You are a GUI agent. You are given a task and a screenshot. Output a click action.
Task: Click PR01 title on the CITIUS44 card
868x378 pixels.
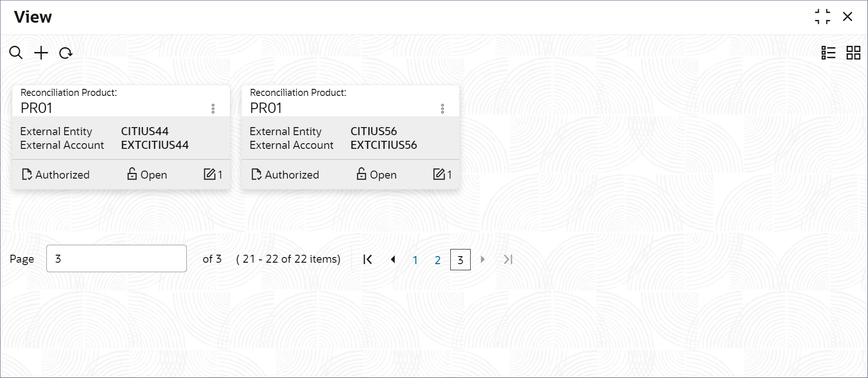36,108
